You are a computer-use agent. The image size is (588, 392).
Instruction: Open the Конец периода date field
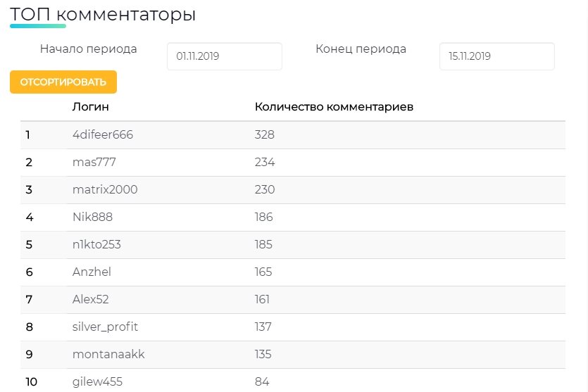click(x=497, y=56)
